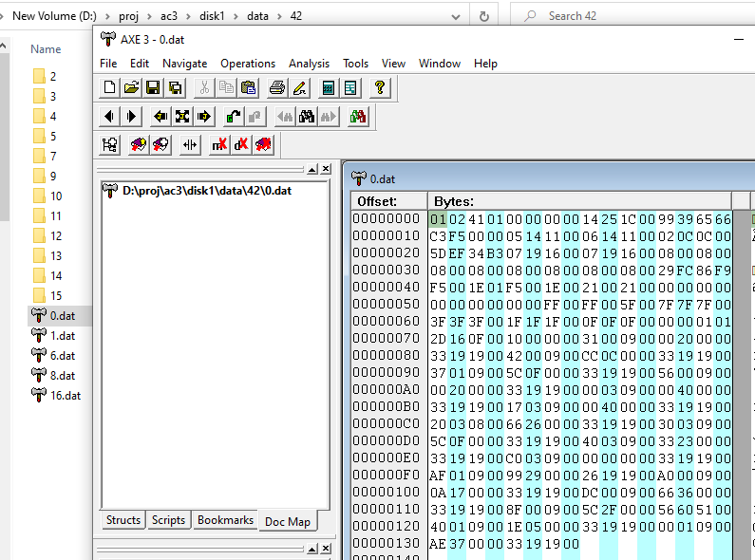Select D:\proj\ac3\disk1\data\42\0.dat in Doc Map

(x=206, y=191)
